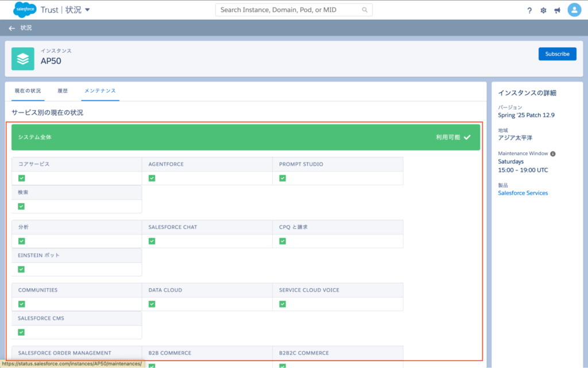Click the Maintenance Window info icon
Screen dimensions: 588x368
(553, 154)
